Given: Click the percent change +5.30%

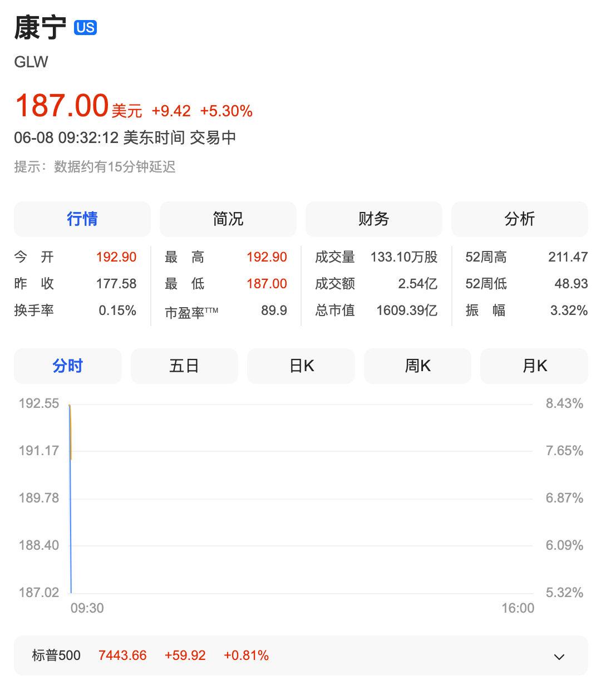Looking at the screenshot, I should click(x=226, y=111).
